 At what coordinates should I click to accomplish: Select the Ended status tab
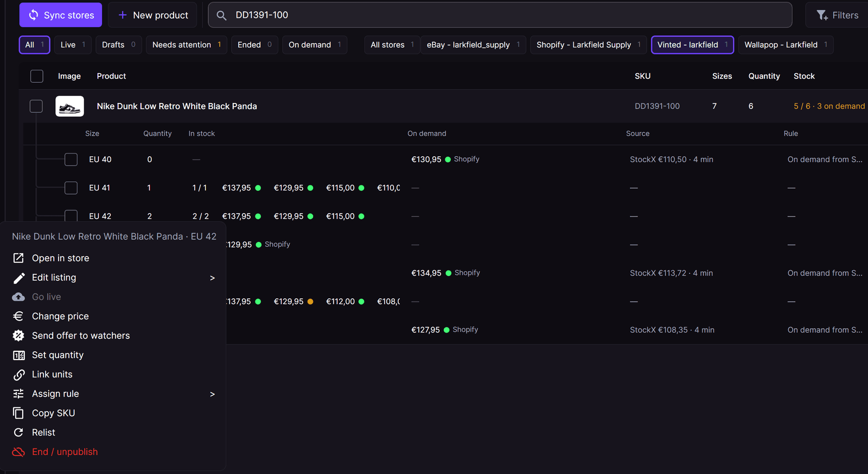point(254,44)
